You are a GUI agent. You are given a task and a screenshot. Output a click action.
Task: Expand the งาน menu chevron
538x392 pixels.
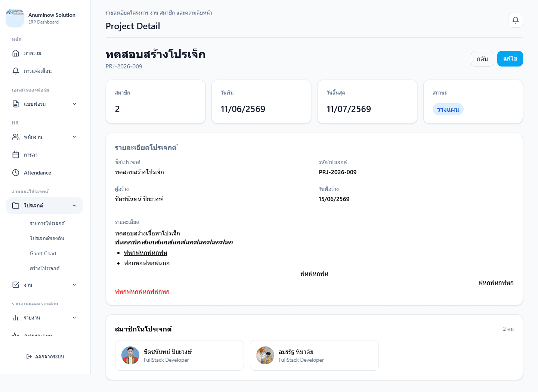point(74,285)
